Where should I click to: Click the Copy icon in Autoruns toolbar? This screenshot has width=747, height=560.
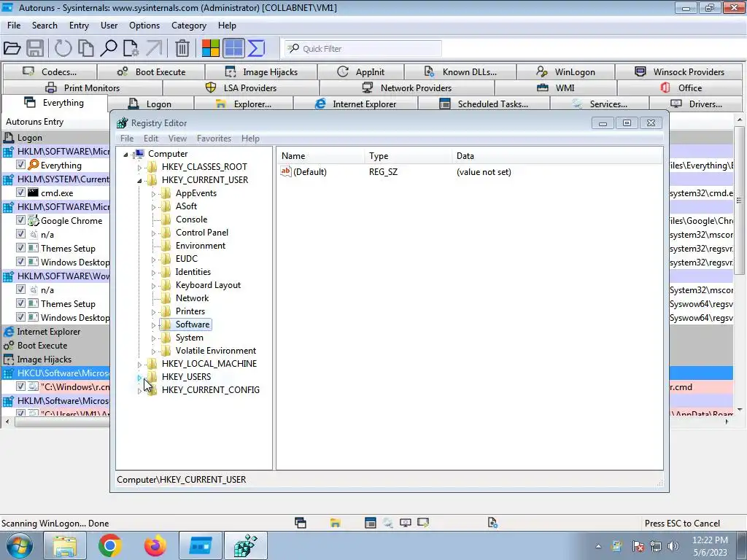click(x=86, y=48)
